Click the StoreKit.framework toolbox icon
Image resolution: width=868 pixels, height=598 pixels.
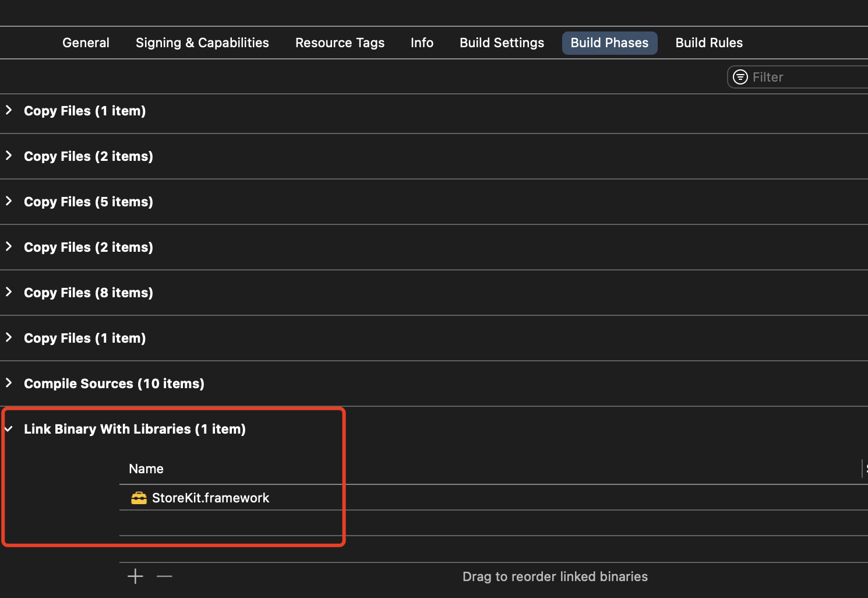(139, 498)
